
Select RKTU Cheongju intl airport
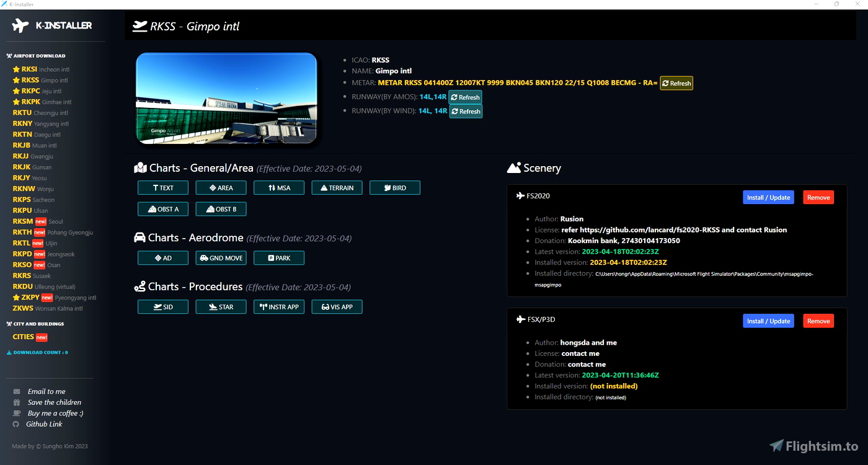pos(40,113)
